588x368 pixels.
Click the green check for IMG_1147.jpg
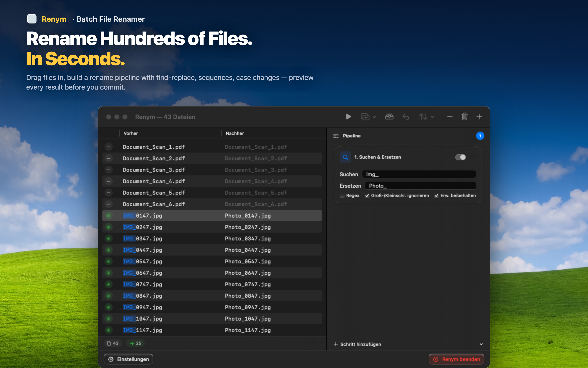[109, 330]
